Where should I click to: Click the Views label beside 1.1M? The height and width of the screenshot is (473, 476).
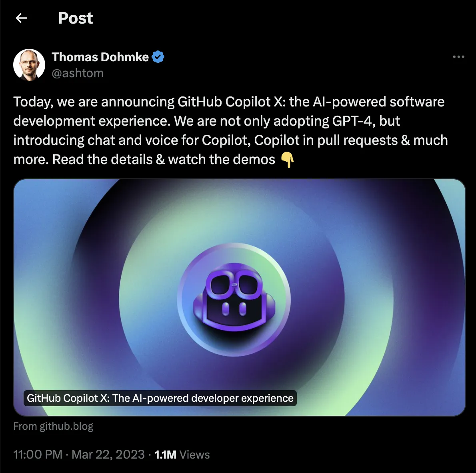(195, 454)
